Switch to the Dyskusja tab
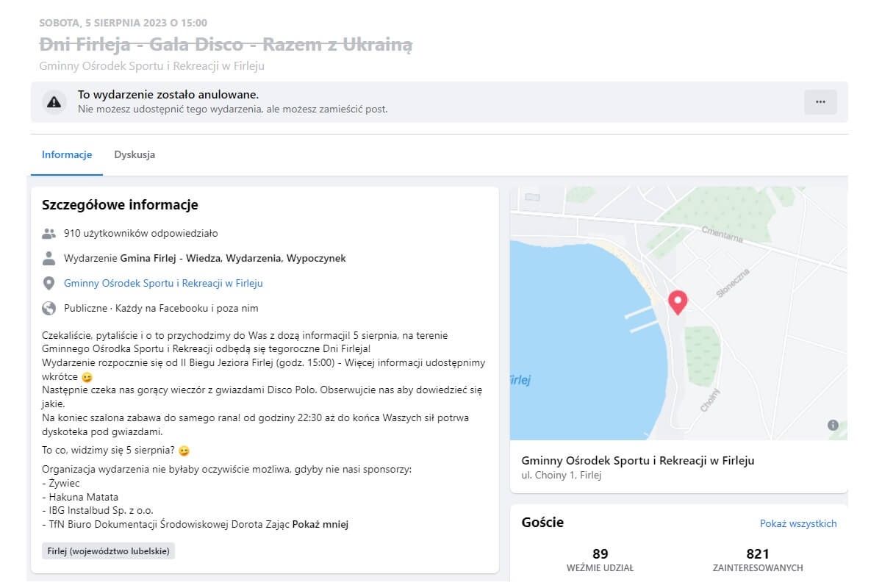This screenshot has width=882, height=588. (135, 155)
